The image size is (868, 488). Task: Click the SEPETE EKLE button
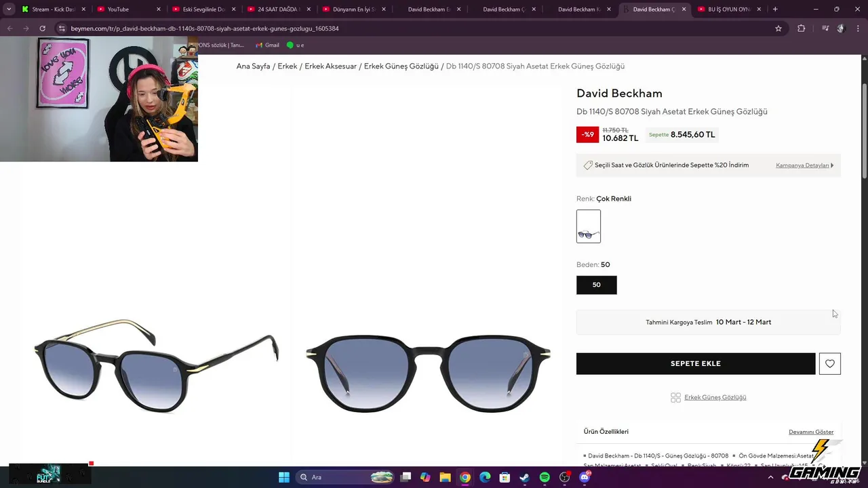696,363
